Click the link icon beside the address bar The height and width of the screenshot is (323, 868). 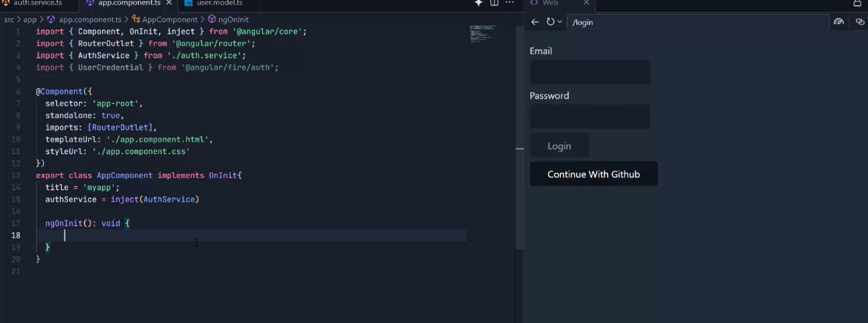click(x=860, y=22)
